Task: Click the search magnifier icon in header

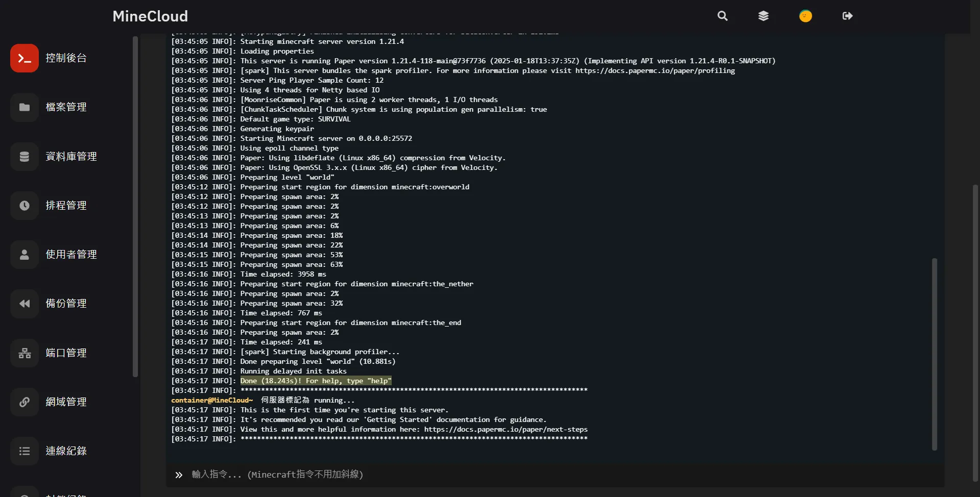Action: 722,16
